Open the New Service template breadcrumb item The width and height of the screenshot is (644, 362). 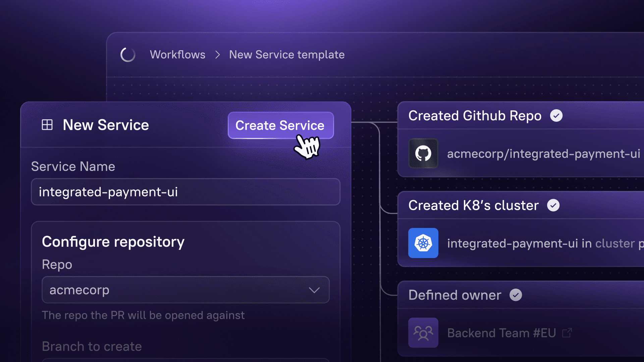point(286,55)
